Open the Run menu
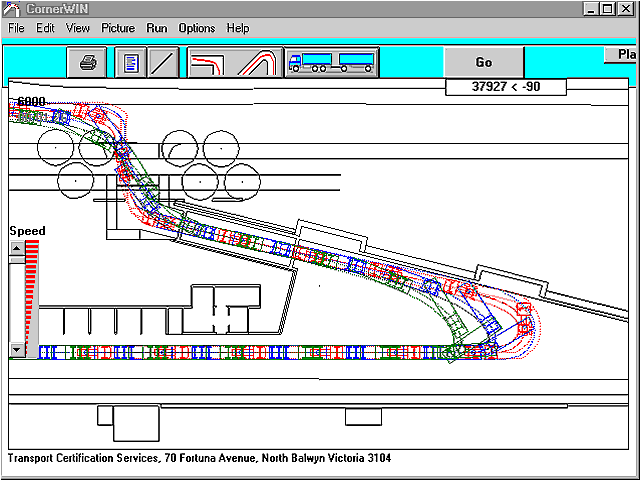640x480 pixels. coord(157,28)
